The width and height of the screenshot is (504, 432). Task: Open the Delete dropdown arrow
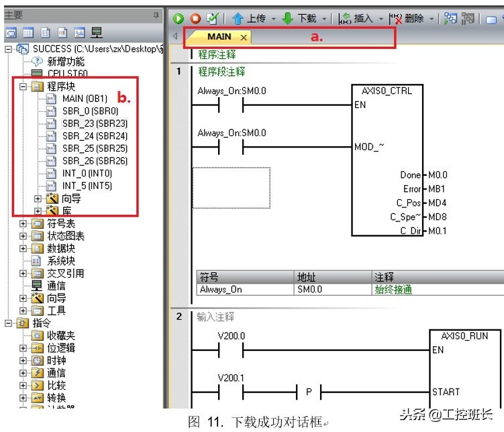pos(432,19)
